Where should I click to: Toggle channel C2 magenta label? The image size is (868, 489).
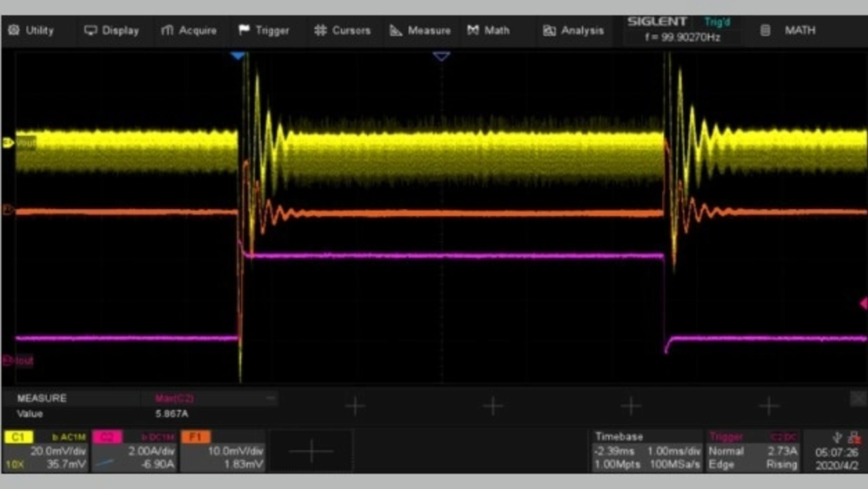pos(106,437)
